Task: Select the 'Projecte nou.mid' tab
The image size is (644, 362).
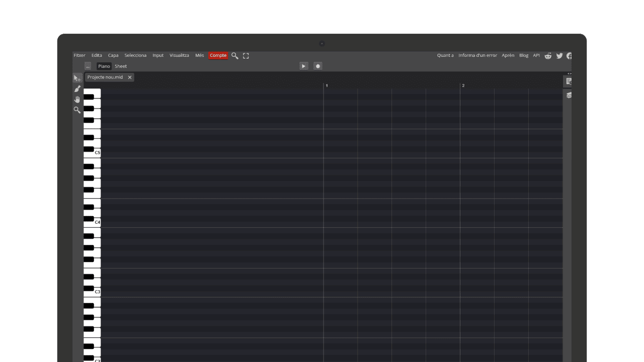Action: pyautogui.click(x=106, y=77)
